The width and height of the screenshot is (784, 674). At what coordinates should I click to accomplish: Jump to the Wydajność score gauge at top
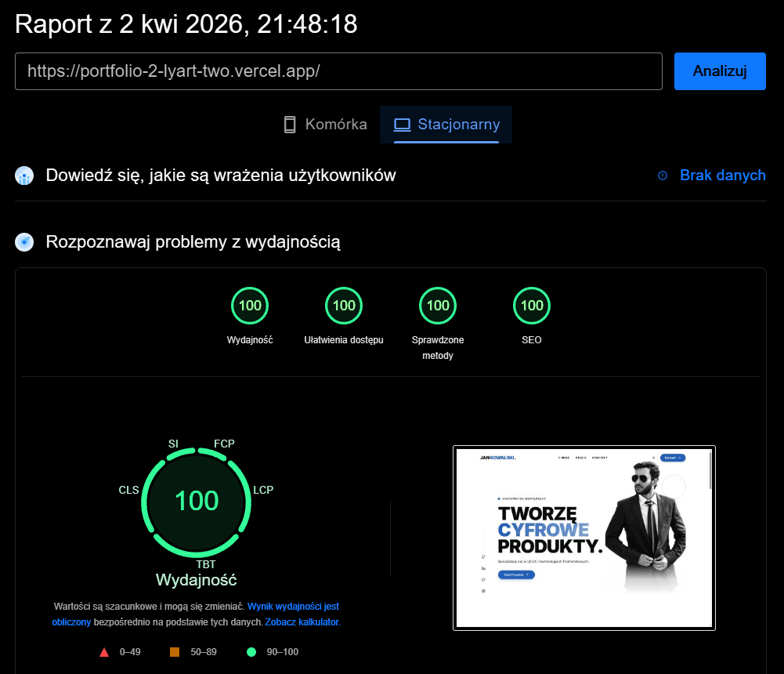pos(250,305)
